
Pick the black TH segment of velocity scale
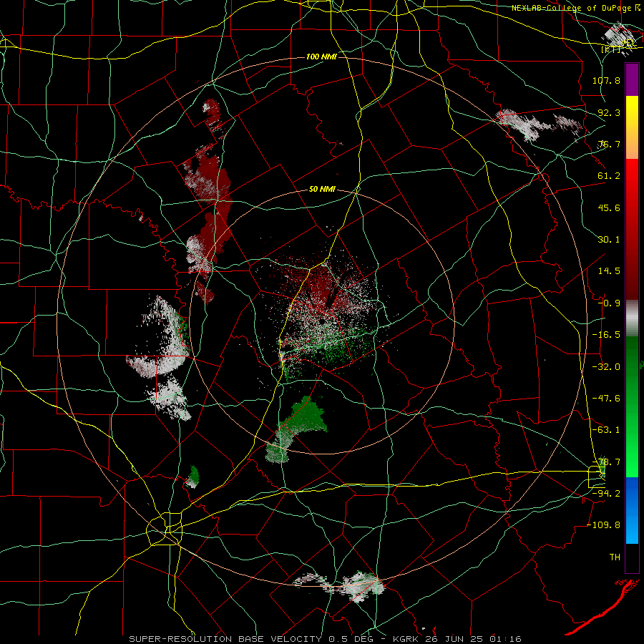(x=632, y=557)
